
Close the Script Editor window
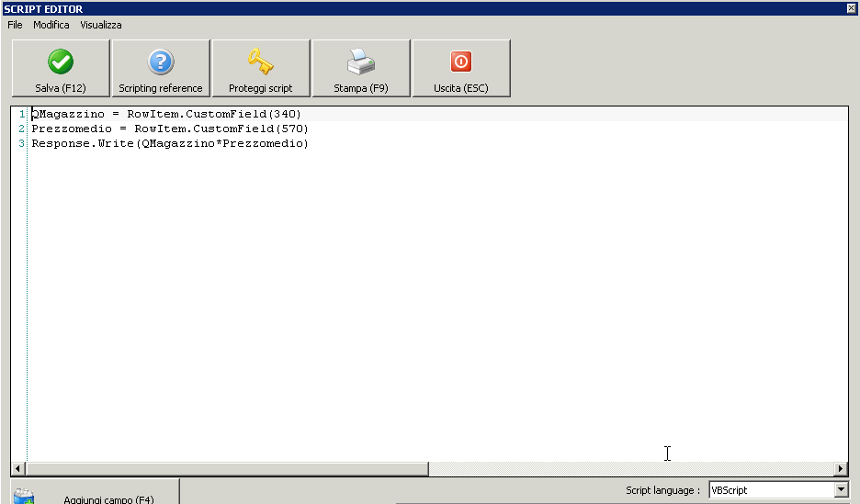pos(852,8)
